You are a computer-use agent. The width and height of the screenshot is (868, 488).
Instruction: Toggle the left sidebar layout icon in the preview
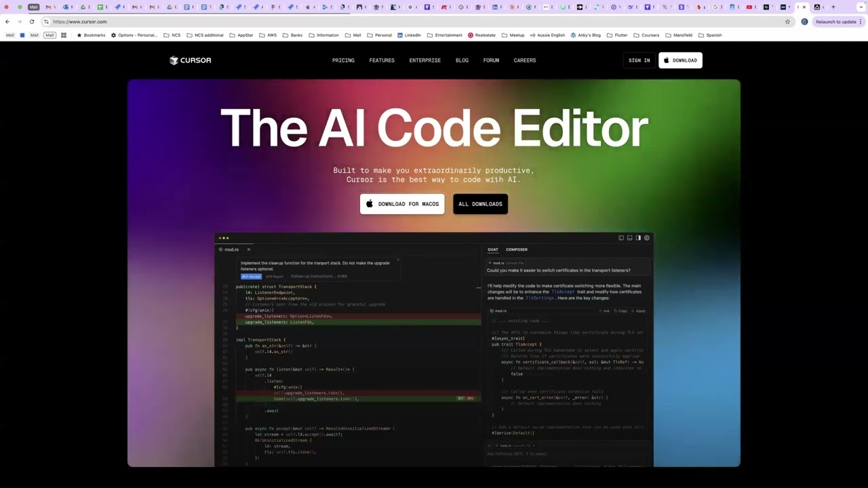(x=621, y=238)
